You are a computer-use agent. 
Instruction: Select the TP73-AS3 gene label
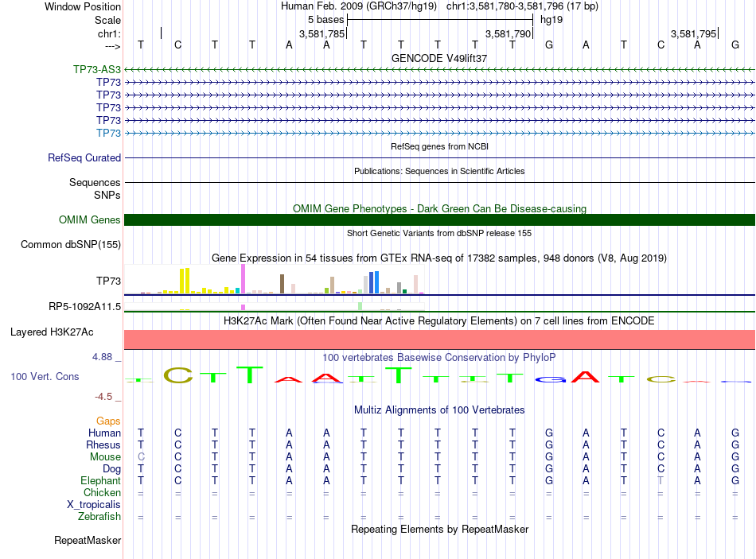click(97, 69)
